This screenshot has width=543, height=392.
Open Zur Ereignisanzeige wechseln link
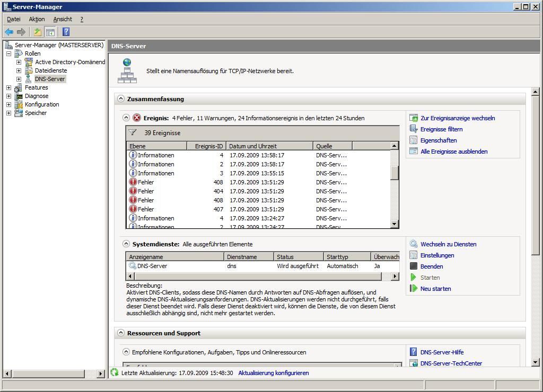(458, 118)
